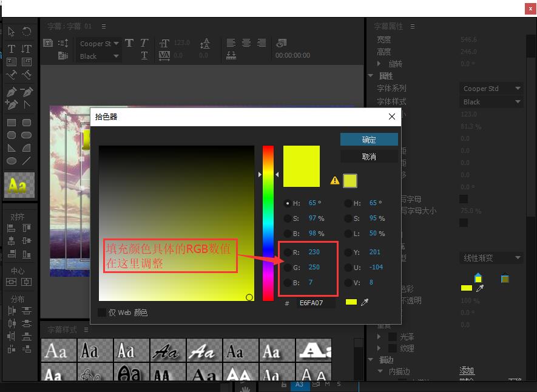Select the R radio button

288,252
